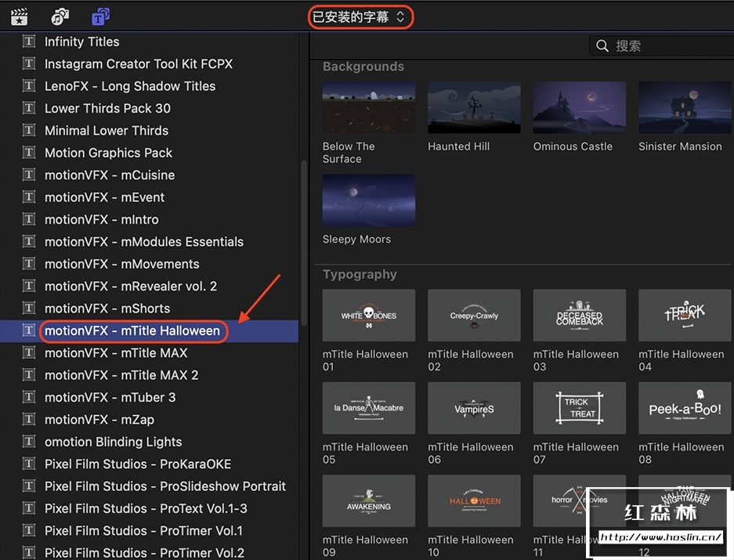Select Lower Thirds Pack 30 category
This screenshot has height=560, width=734.
tap(107, 108)
